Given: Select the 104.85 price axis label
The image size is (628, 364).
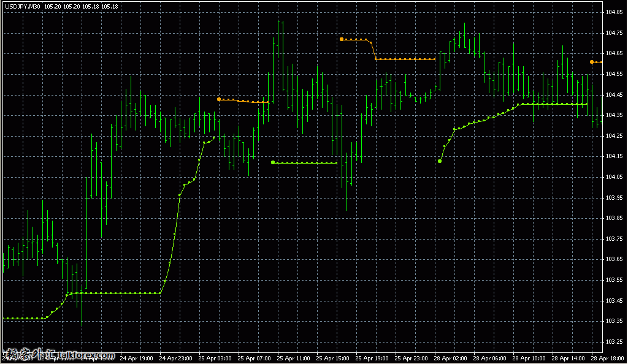Looking at the screenshot, I should (614, 12).
